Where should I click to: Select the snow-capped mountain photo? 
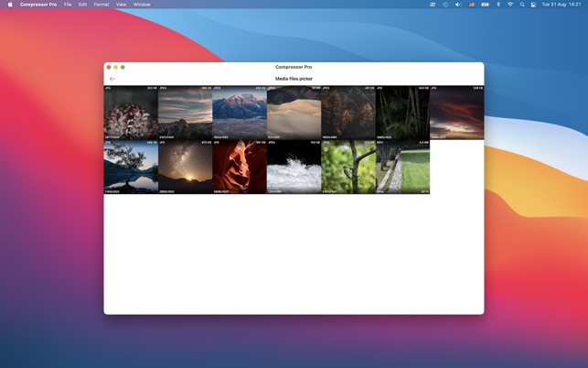(x=240, y=113)
